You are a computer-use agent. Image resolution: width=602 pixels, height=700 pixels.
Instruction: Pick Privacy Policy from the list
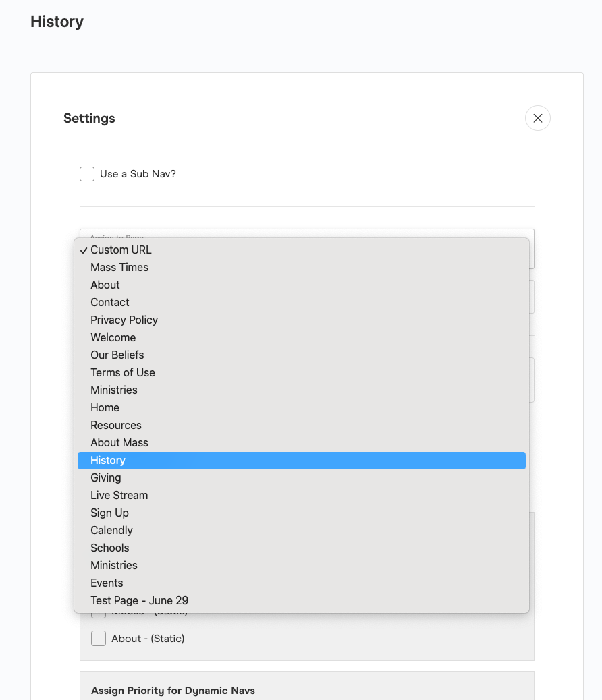click(124, 320)
